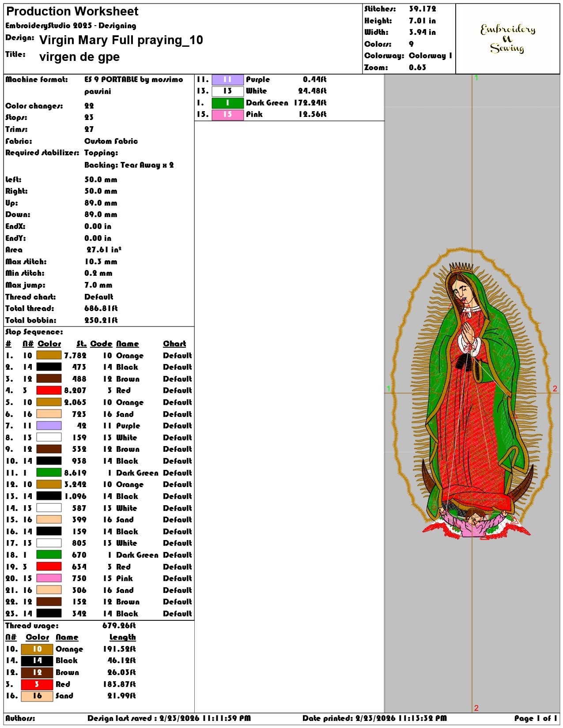The width and height of the screenshot is (563, 728).
Task: Click Total thread value 686.81ft
Action: (101, 308)
